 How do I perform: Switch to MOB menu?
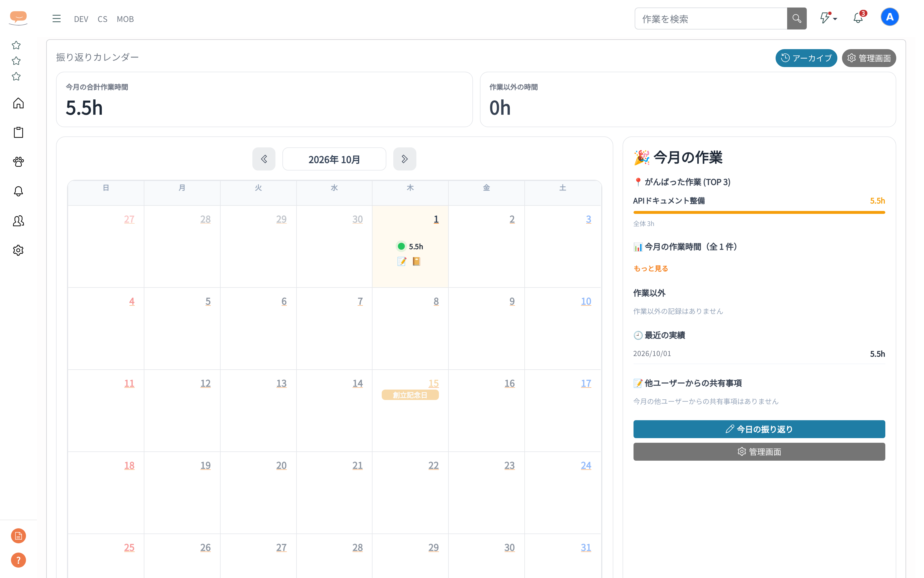click(125, 19)
